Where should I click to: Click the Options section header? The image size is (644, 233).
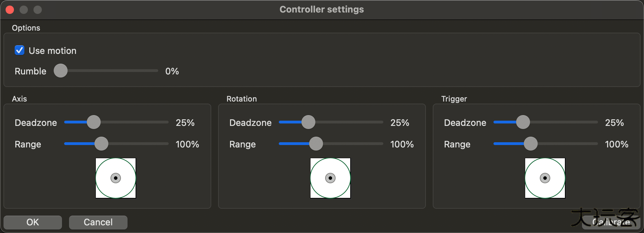tap(26, 28)
